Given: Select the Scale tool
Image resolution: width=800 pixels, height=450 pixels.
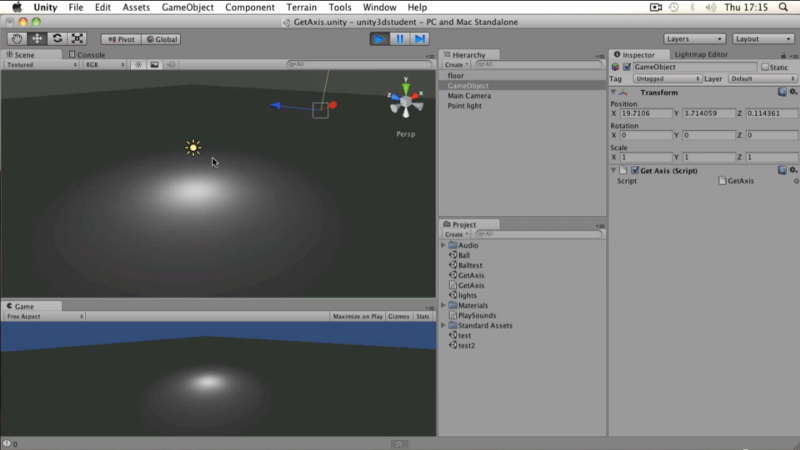Looking at the screenshot, I should (x=77, y=39).
